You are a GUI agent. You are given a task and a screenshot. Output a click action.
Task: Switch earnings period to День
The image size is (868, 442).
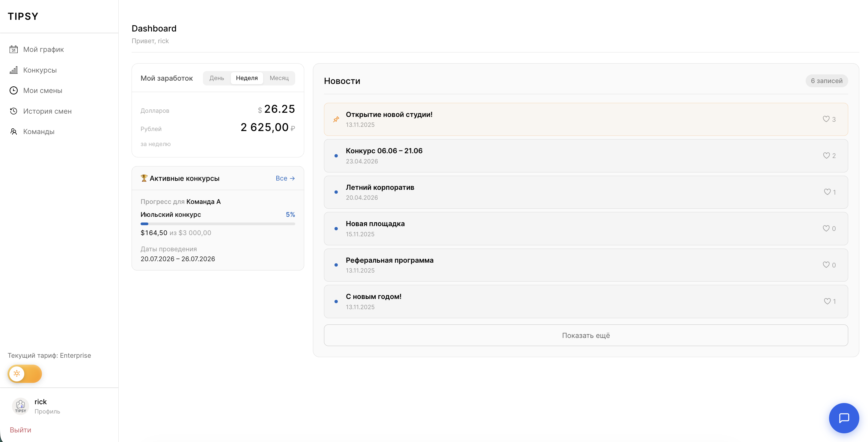[217, 78]
